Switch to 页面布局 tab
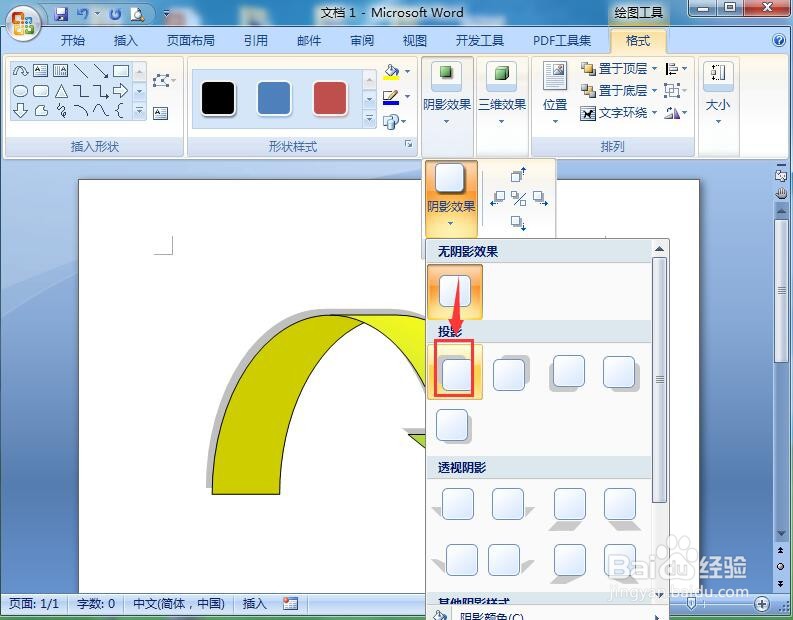793x620 pixels. (191, 40)
